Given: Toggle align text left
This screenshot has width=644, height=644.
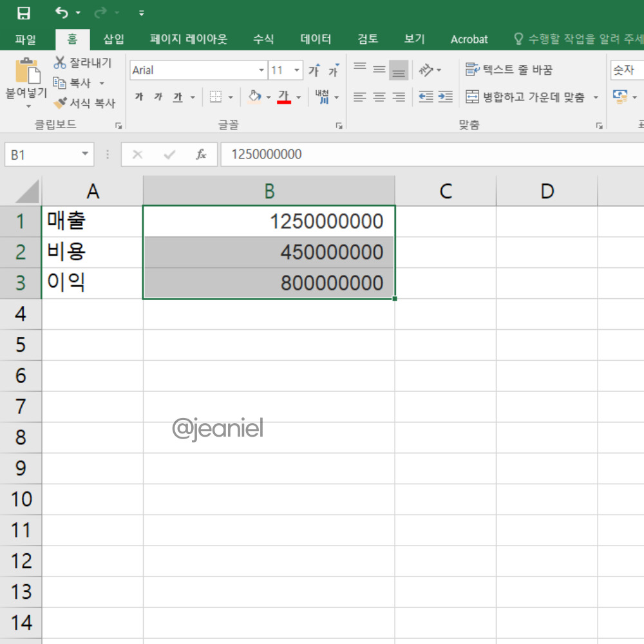Looking at the screenshot, I should click(360, 97).
